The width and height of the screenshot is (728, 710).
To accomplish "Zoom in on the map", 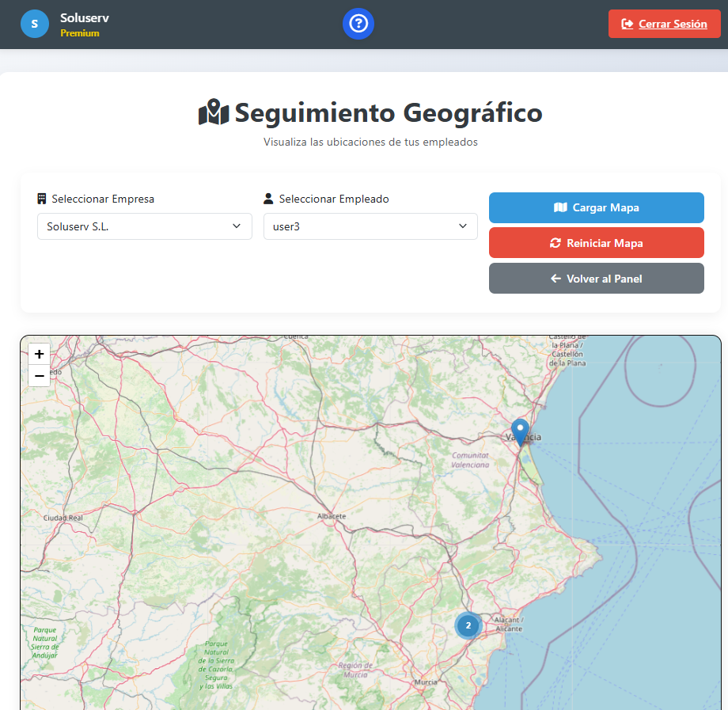I will coord(40,354).
